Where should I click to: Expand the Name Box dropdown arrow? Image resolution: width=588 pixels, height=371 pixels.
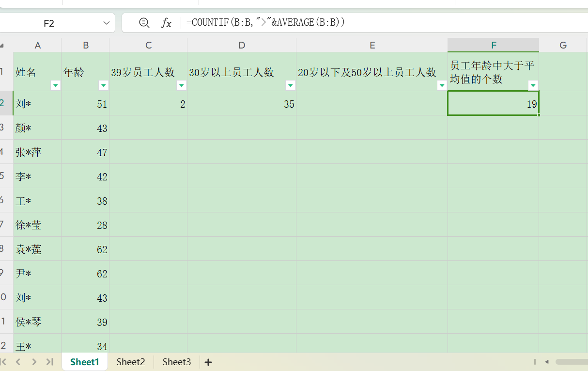point(107,23)
